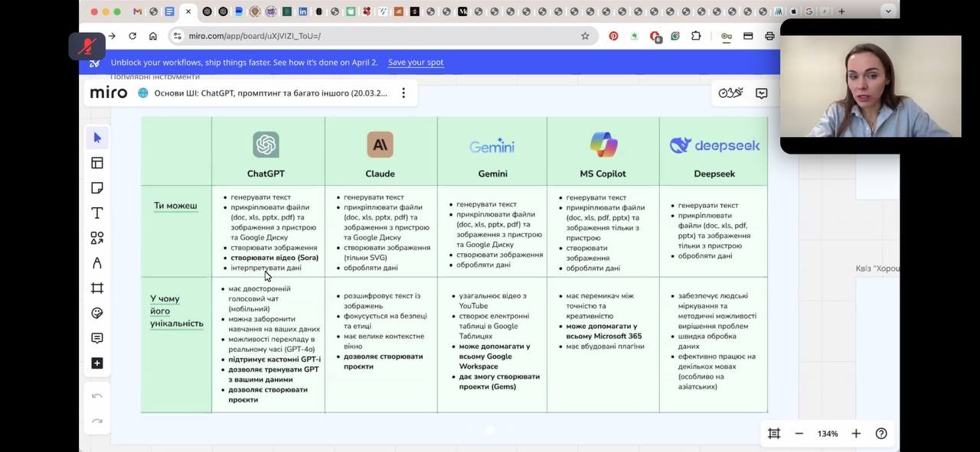Toggle the muted microphone indicator

[87, 47]
